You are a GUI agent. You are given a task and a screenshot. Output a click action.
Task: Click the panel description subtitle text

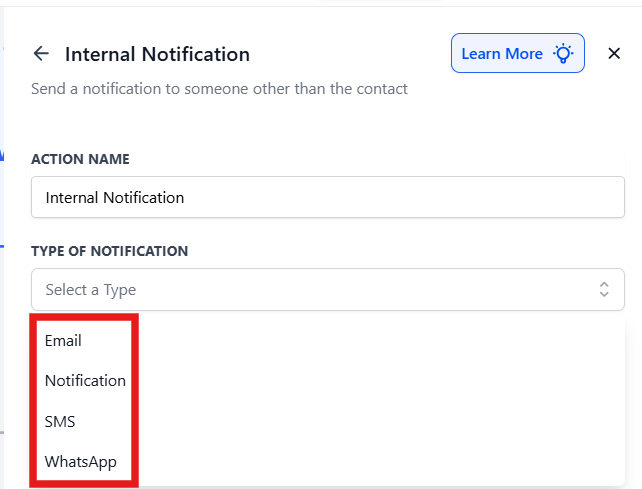pyautogui.click(x=219, y=88)
